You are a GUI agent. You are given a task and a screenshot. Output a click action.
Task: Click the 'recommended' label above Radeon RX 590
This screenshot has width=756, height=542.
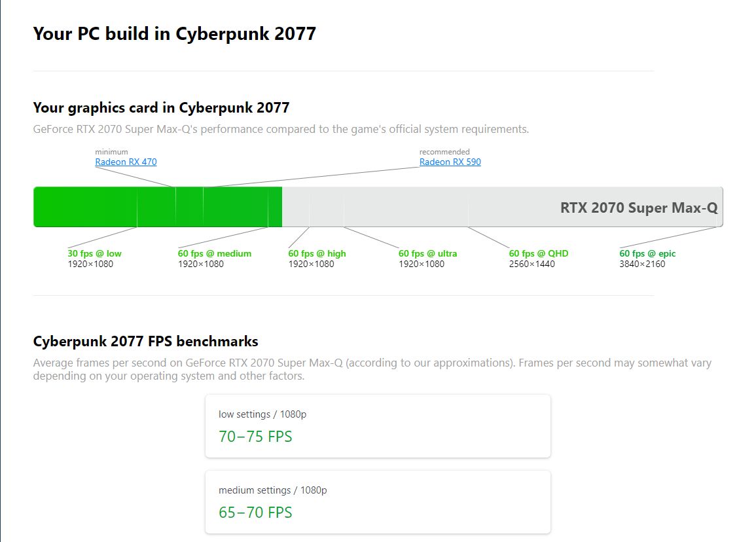pos(444,152)
